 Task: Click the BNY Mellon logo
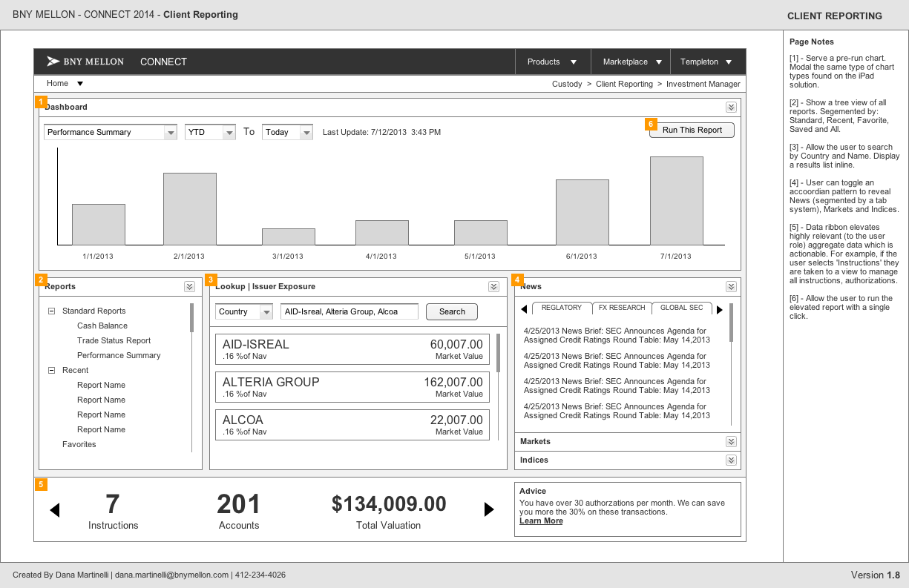point(85,62)
